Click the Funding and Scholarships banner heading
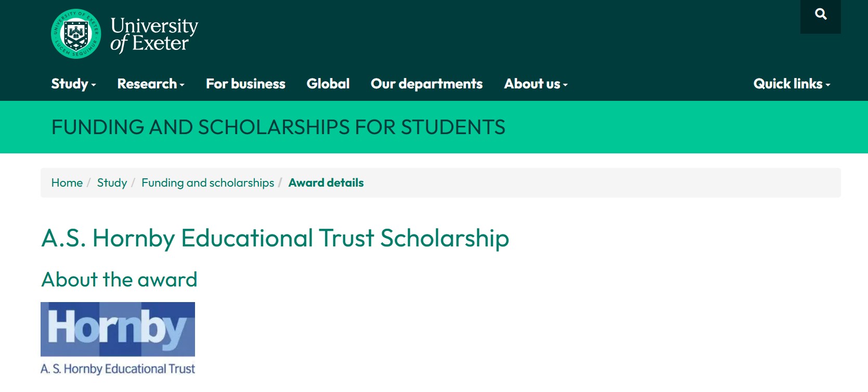 point(278,127)
